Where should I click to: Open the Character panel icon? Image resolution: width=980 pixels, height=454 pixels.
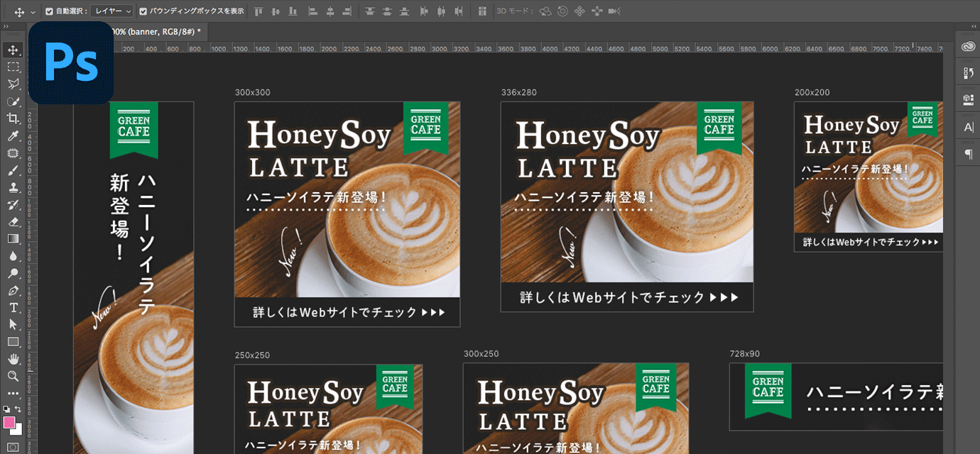click(x=969, y=127)
